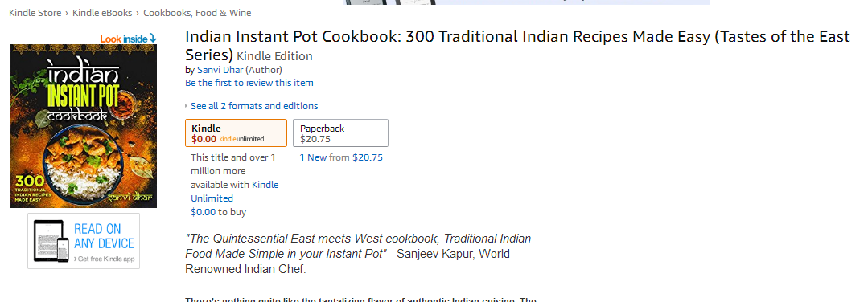The image size is (868, 302).
Task: Click the triangle beside See all formats
Action: tap(187, 106)
